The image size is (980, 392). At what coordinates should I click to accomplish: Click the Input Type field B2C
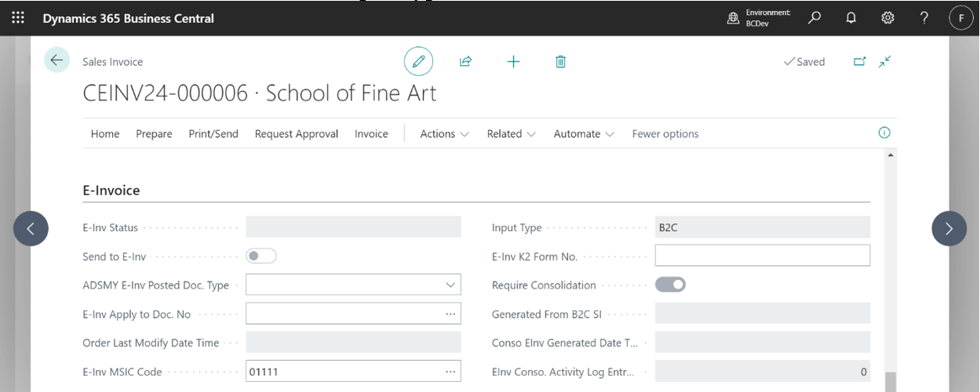pos(763,227)
